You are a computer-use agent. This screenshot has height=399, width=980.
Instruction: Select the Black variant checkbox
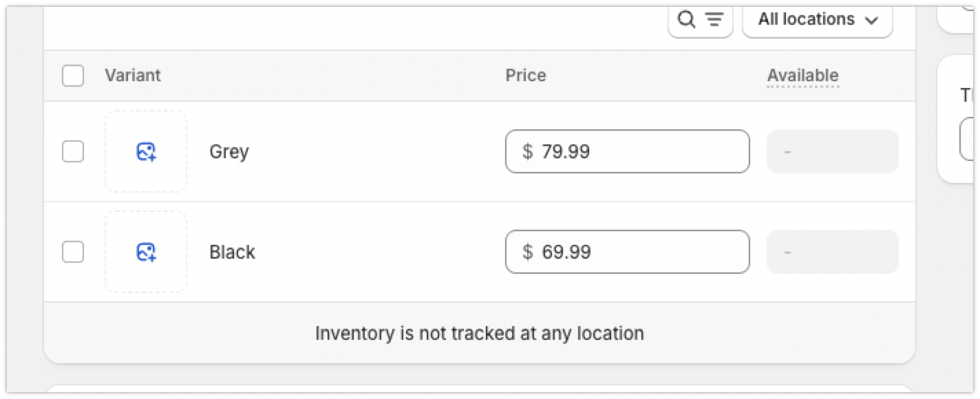click(73, 252)
